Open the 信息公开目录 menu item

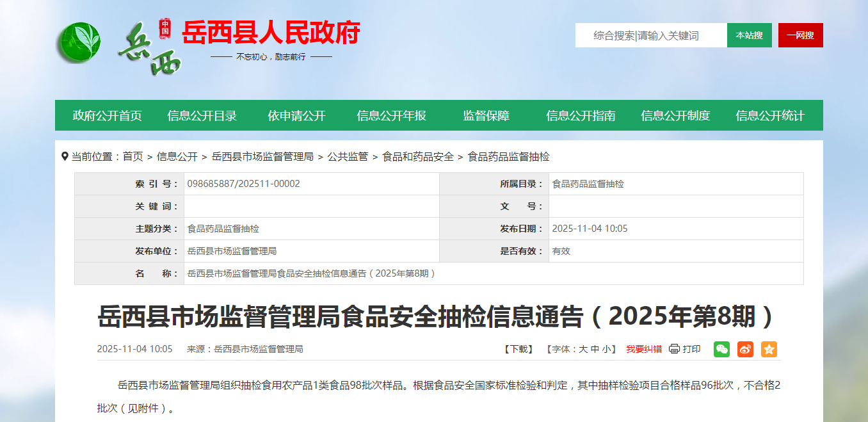[x=202, y=116]
